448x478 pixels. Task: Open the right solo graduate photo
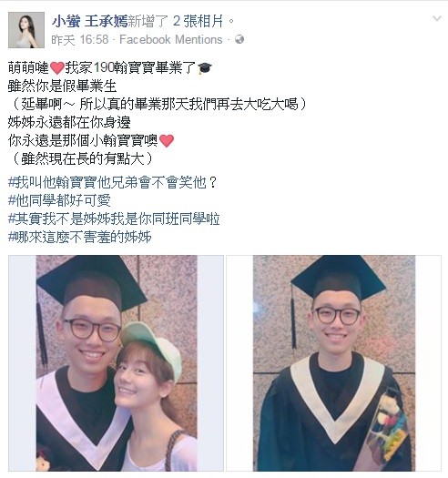click(x=334, y=363)
